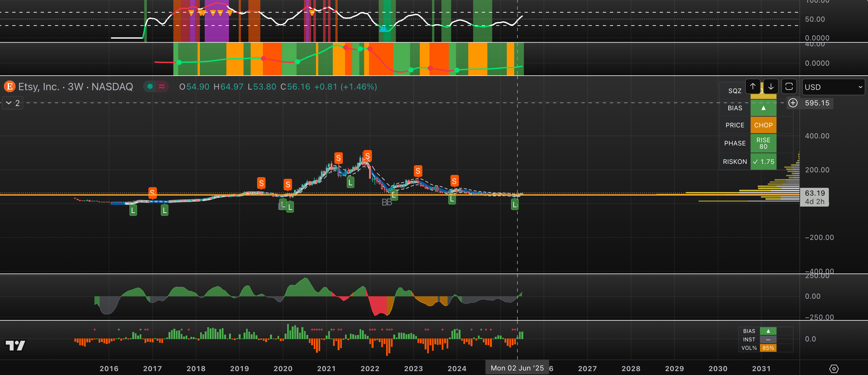This screenshot has height=375, width=868.
Task: Click the pink wavy data-status icon
Action: 162,87
